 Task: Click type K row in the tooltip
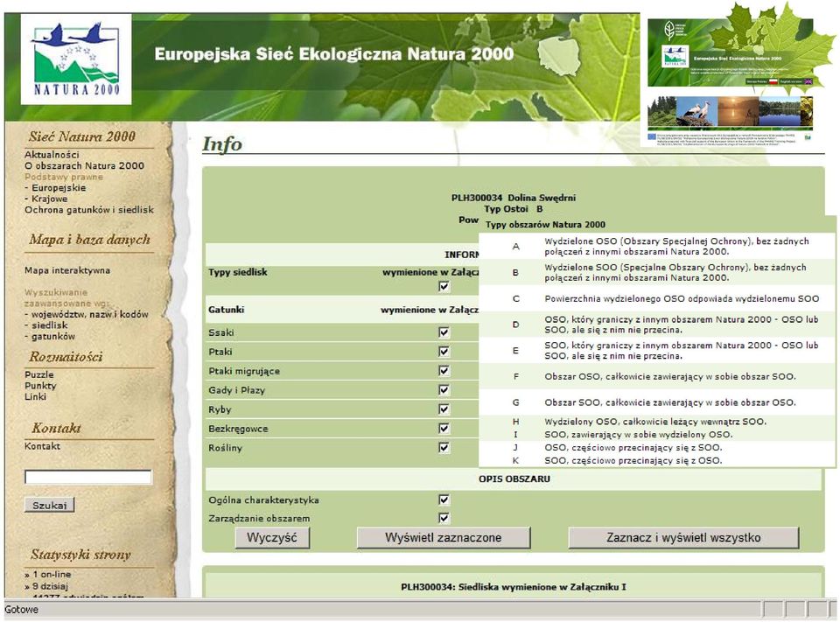657,461
